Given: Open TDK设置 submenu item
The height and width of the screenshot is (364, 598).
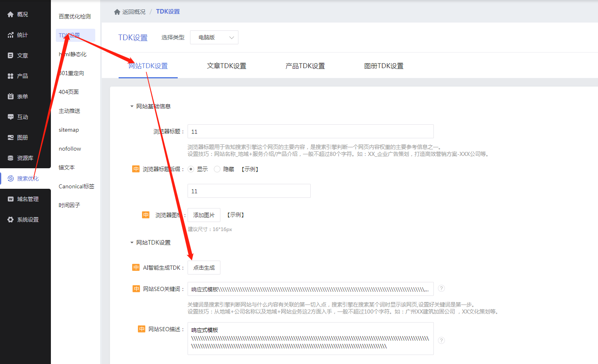Looking at the screenshot, I should pyautogui.click(x=76, y=35).
